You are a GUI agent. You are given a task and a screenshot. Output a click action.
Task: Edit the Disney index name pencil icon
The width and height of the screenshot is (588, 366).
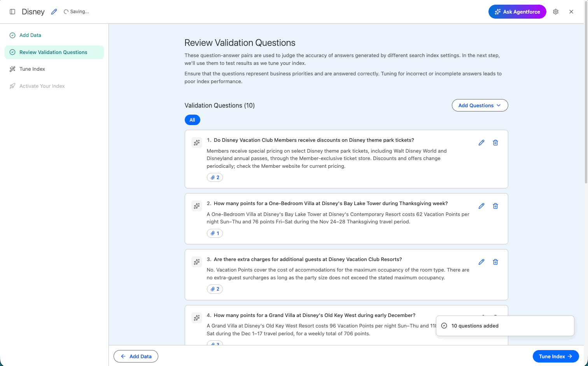click(x=54, y=12)
